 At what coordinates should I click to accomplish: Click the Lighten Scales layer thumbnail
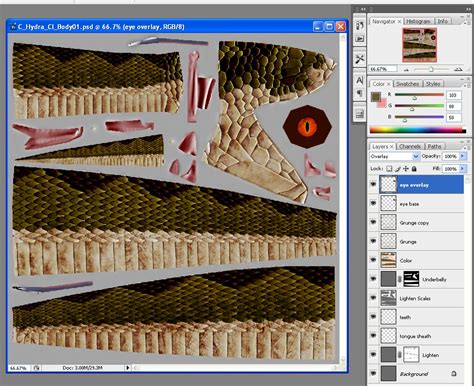(x=388, y=298)
